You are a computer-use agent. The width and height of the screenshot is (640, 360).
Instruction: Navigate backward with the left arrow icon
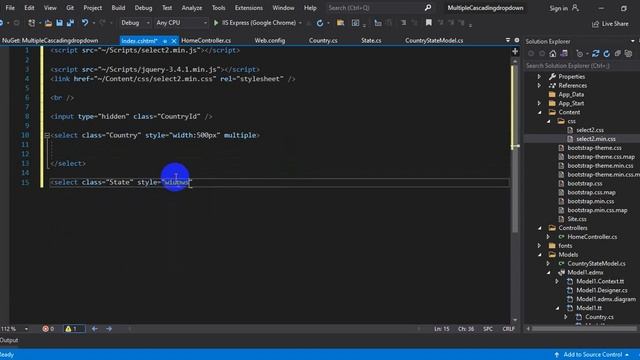[x=94, y=329]
